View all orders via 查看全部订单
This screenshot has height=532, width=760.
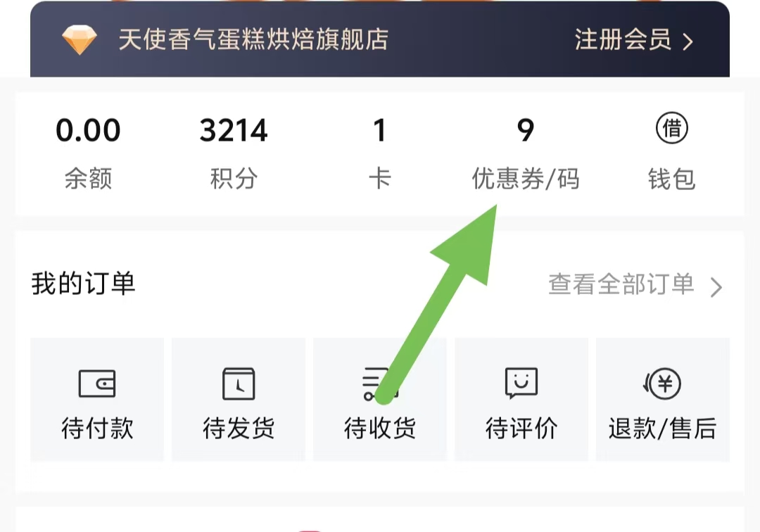[x=621, y=284]
